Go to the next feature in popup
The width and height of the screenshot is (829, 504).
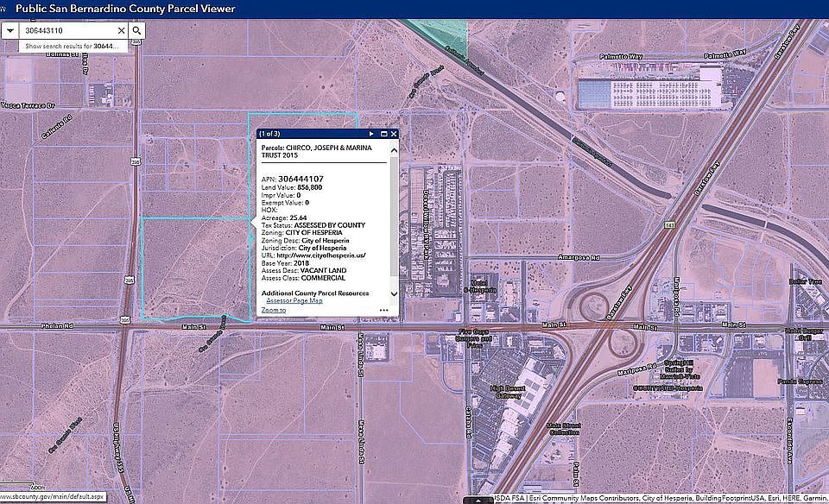[x=371, y=134]
